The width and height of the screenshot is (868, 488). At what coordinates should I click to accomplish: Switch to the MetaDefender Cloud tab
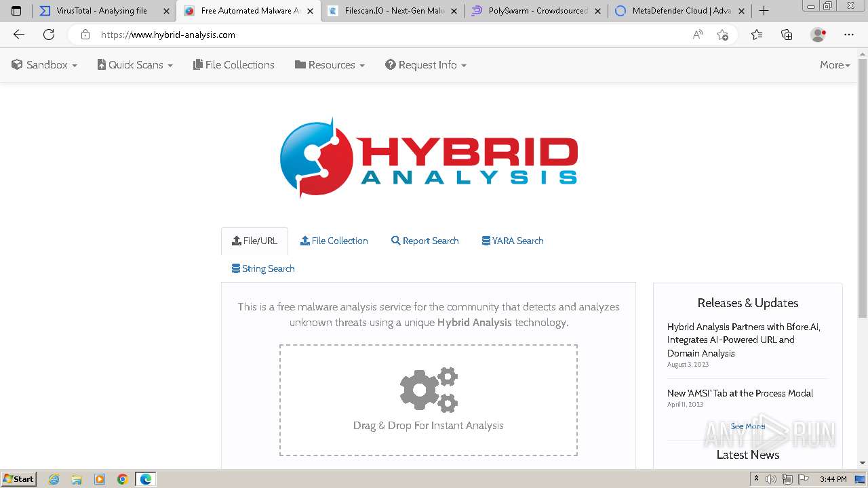(680, 11)
